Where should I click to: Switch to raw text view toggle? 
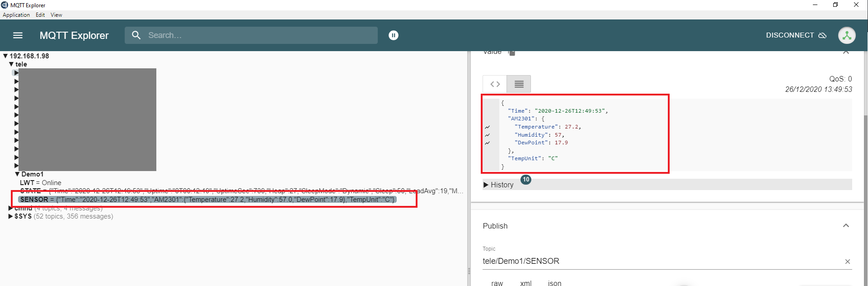pyautogui.click(x=519, y=84)
